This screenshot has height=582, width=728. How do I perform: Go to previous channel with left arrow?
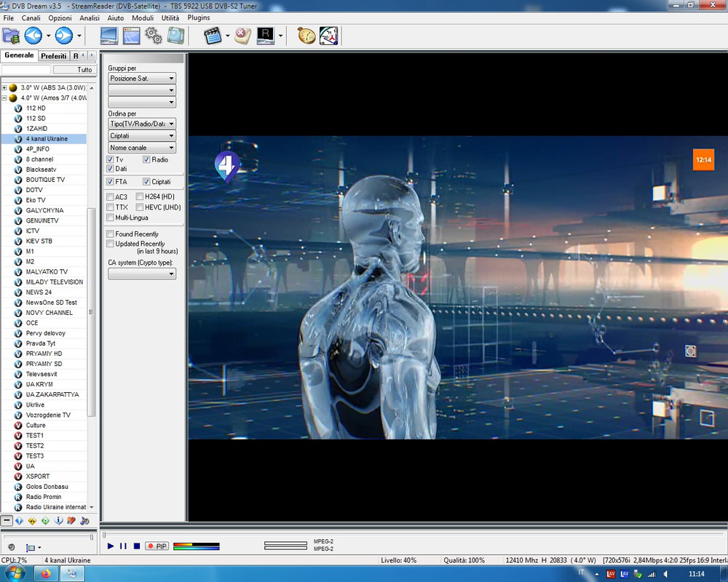coord(33,36)
